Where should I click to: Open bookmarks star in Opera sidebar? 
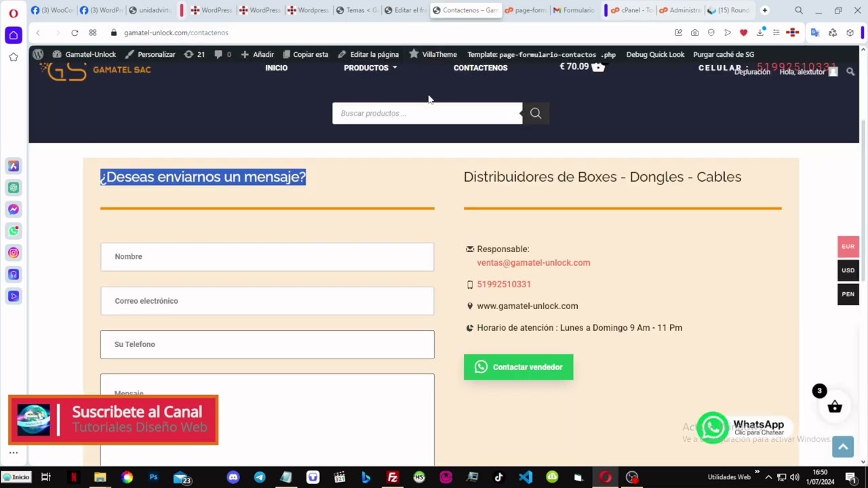coord(14,58)
